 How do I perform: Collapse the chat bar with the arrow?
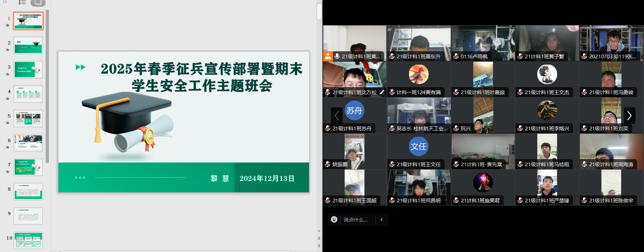point(381,219)
